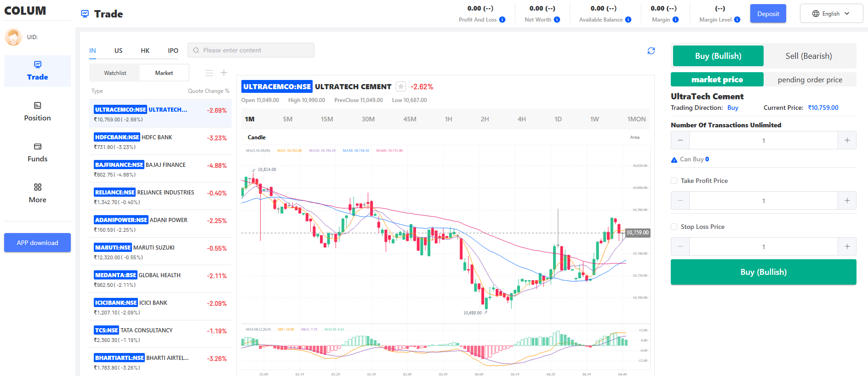This screenshot has width=868, height=376.
Task: Select Buy (Bullish) mode at top
Action: 718,56
